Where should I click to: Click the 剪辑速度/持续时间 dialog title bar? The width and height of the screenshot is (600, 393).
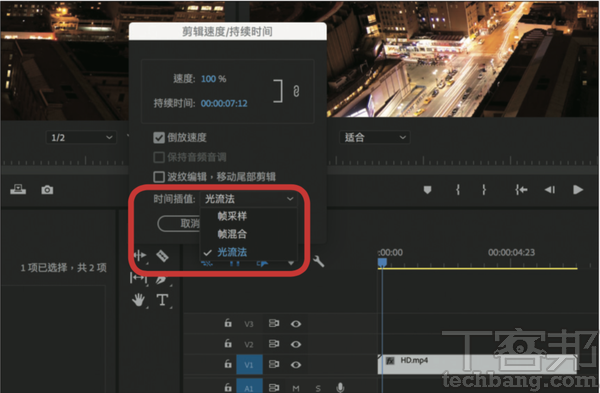pos(228,31)
